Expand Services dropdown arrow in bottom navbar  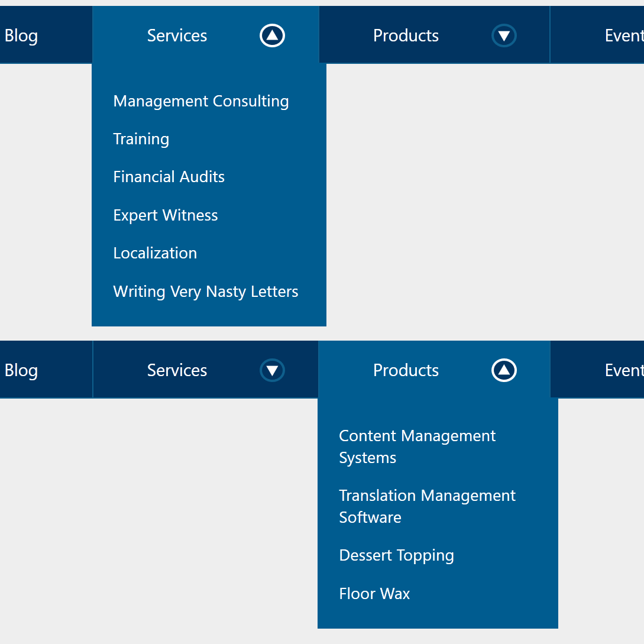pyautogui.click(x=272, y=370)
